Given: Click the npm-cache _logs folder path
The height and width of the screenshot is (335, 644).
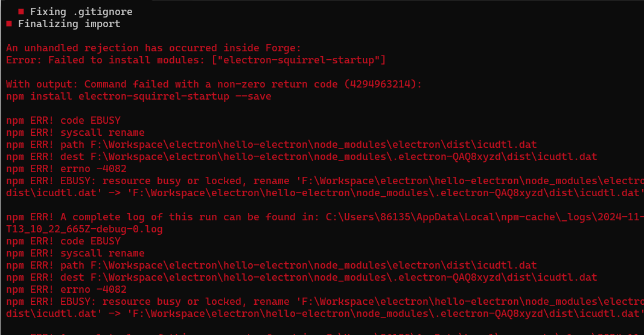Looking at the screenshot, I should tap(485, 217).
